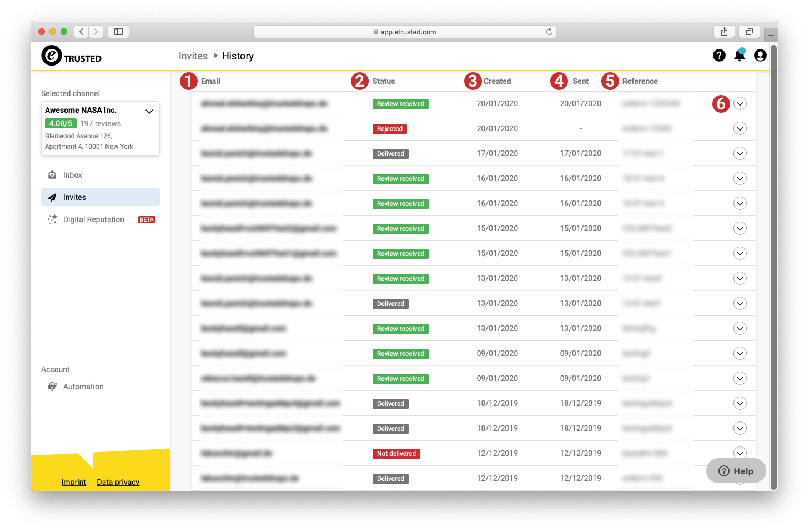Screen dimensions: 809x532
Task: Click the Sent date 17/01/2020 cell
Action: pos(580,153)
